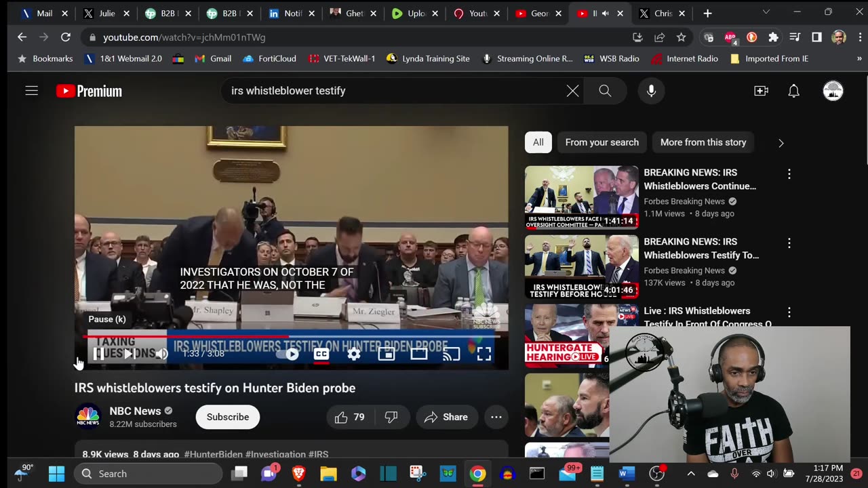Open options for Live IRS Whistleblowers video
868x488 pixels.
click(789, 312)
